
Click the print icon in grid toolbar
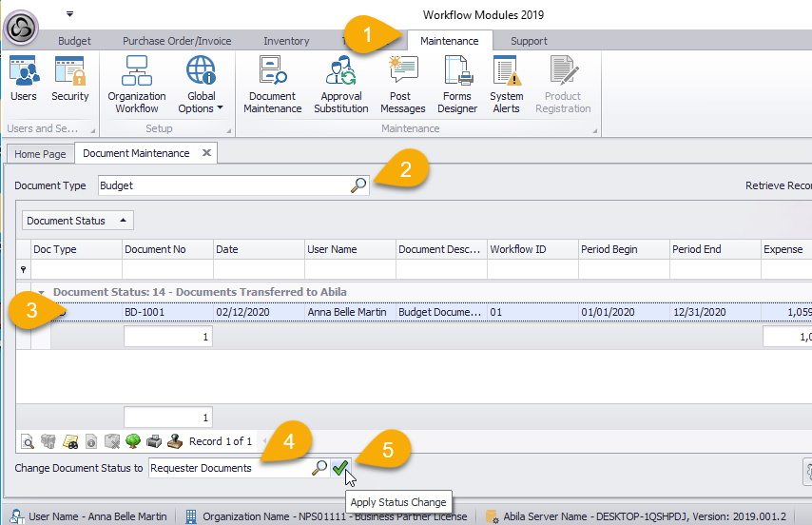(x=154, y=441)
